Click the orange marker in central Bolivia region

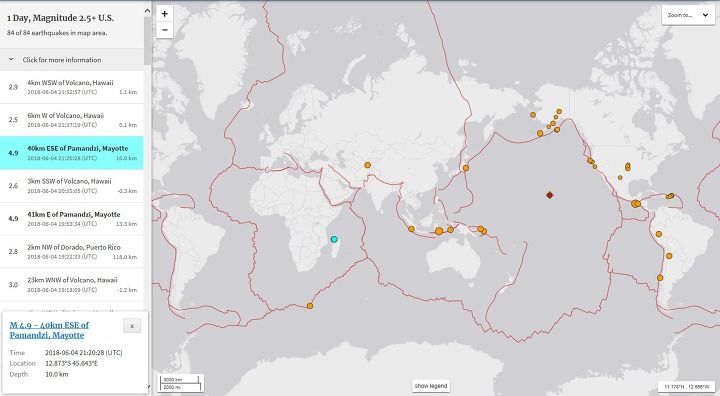669,256
